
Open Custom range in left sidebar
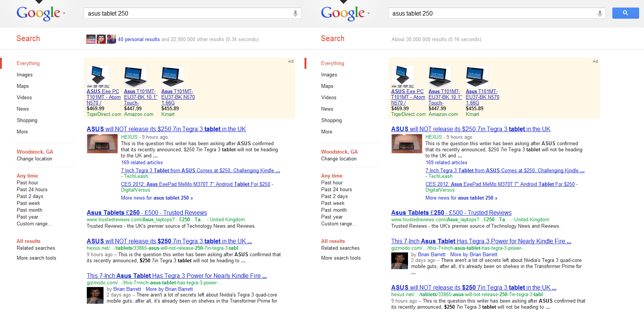point(34,224)
